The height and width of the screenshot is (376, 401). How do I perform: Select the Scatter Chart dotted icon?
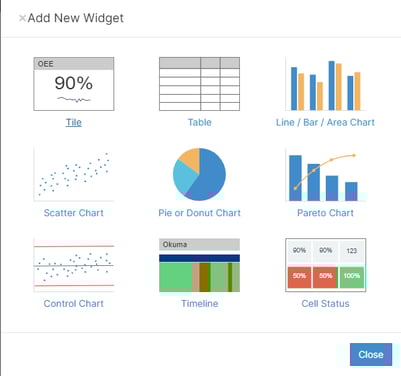(74, 174)
